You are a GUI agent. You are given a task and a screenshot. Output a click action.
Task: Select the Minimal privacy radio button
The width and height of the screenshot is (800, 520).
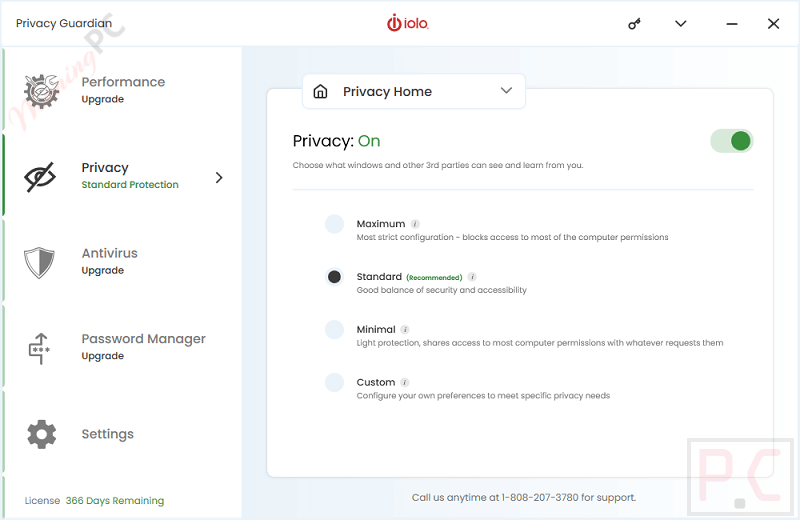[335, 330]
